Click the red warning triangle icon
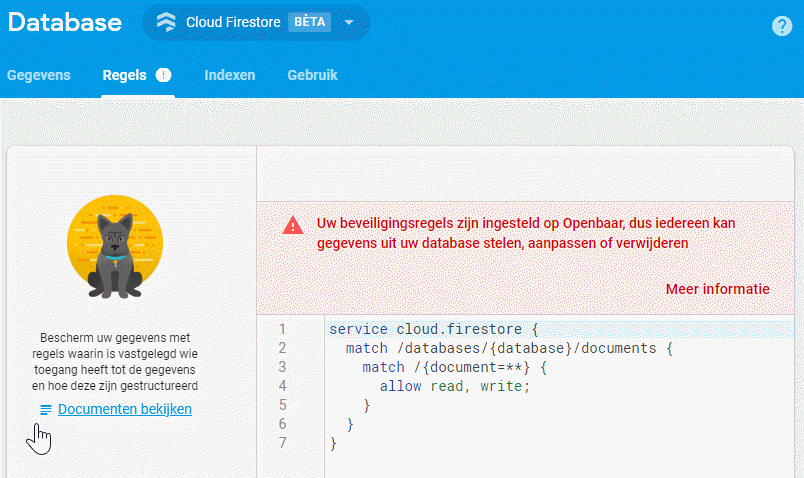Image resolution: width=804 pixels, height=478 pixels. pos(292,225)
